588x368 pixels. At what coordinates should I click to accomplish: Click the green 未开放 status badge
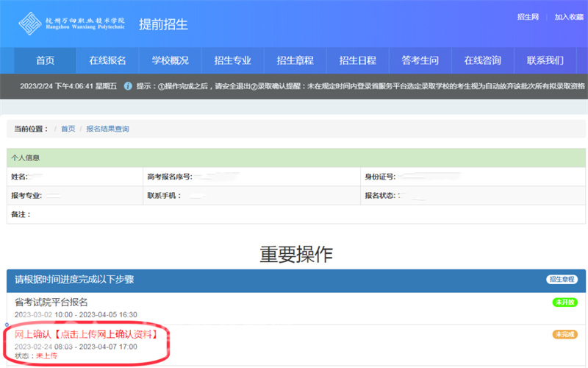pos(565,302)
